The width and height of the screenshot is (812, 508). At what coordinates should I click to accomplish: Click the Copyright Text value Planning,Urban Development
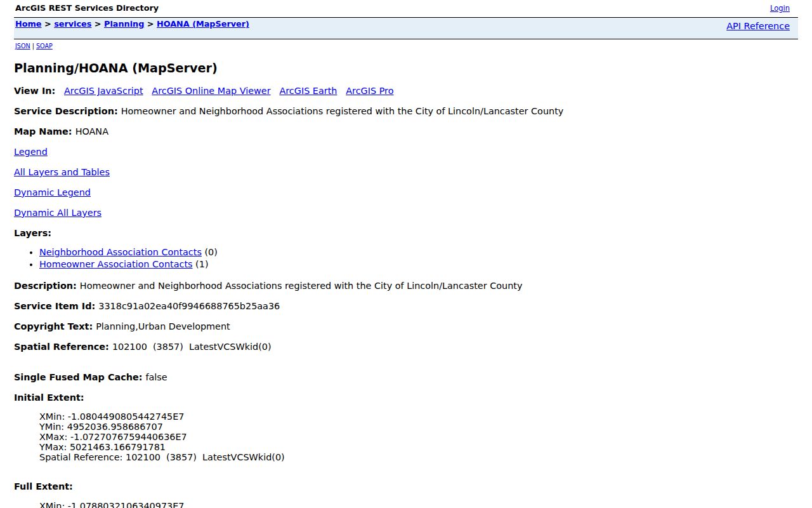point(163,326)
